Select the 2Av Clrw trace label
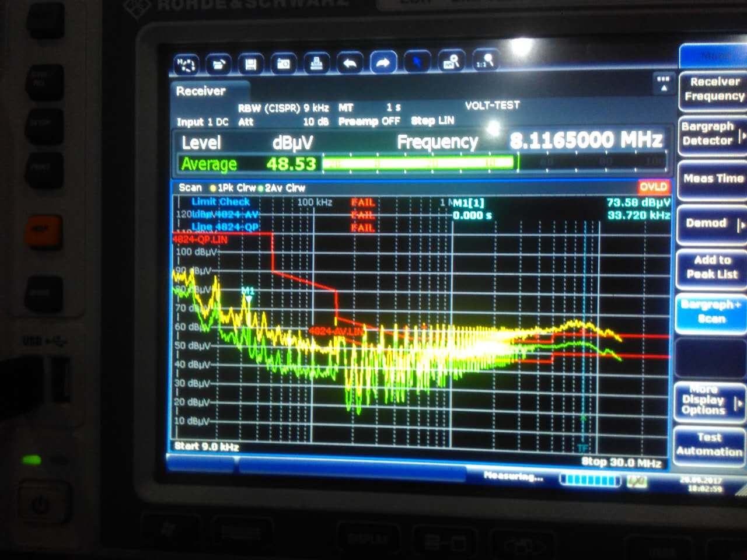 [x=281, y=188]
